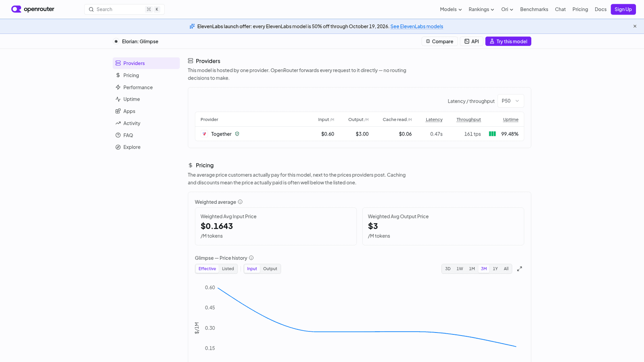Click the OpenRouter logo icon
Viewport: 644px width, 362px height.
tap(16, 9)
